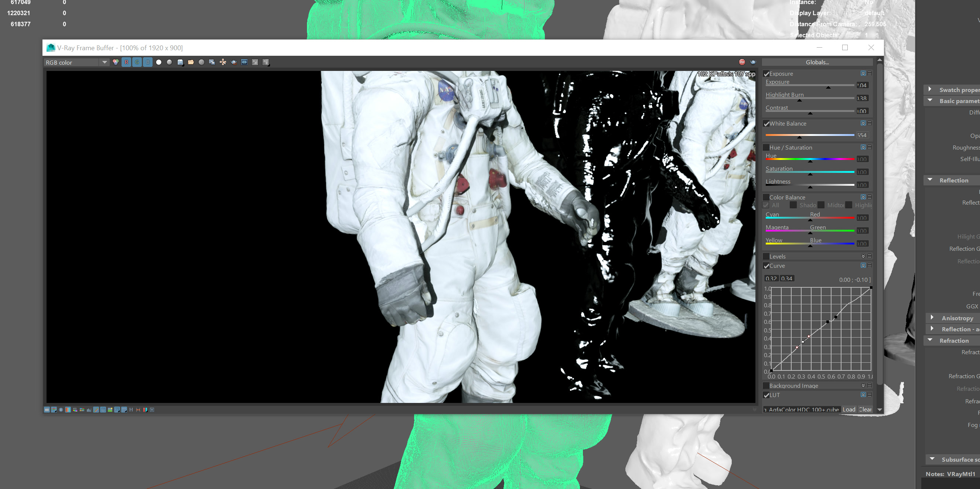Collapse the Exposure section with its chevron

point(863,73)
